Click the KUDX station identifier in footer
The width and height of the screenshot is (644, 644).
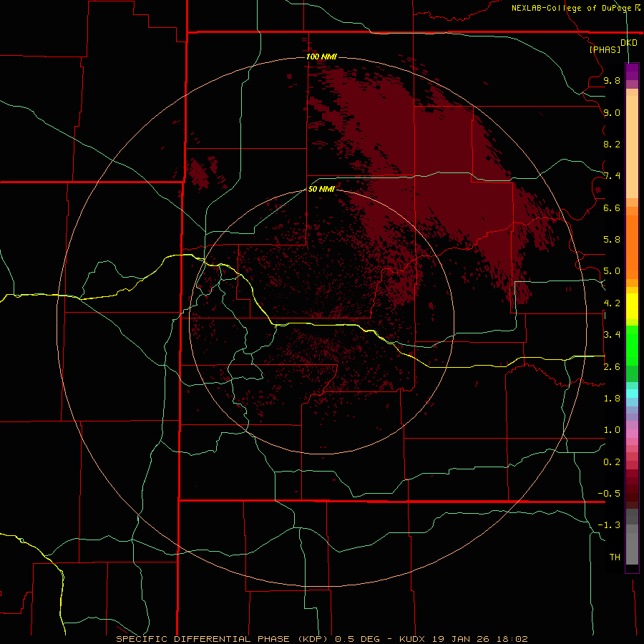pyautogui.click(x=413, y=639)
